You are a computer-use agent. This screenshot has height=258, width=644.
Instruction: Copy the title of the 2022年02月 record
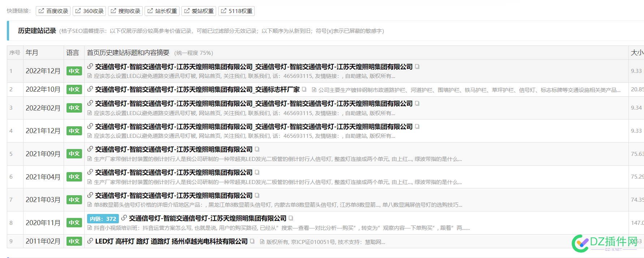[x=417, y=104]
